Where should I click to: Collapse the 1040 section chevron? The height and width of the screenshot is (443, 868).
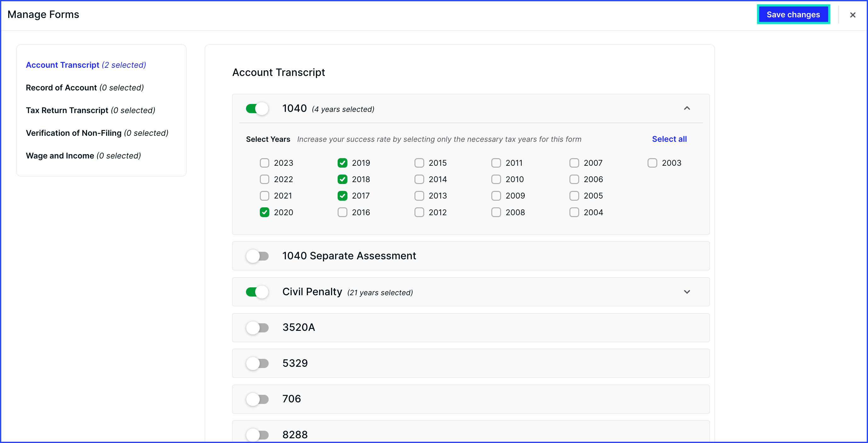687,108
